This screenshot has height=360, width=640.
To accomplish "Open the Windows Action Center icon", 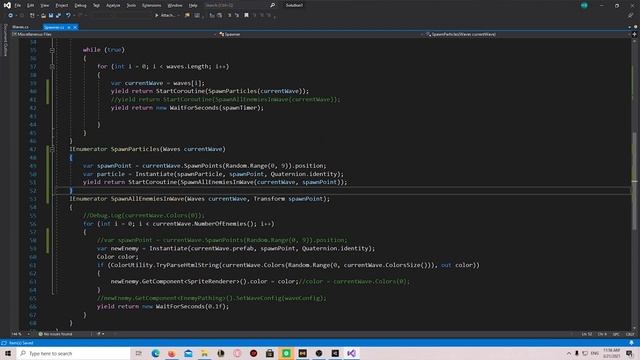I will [630, 353].
